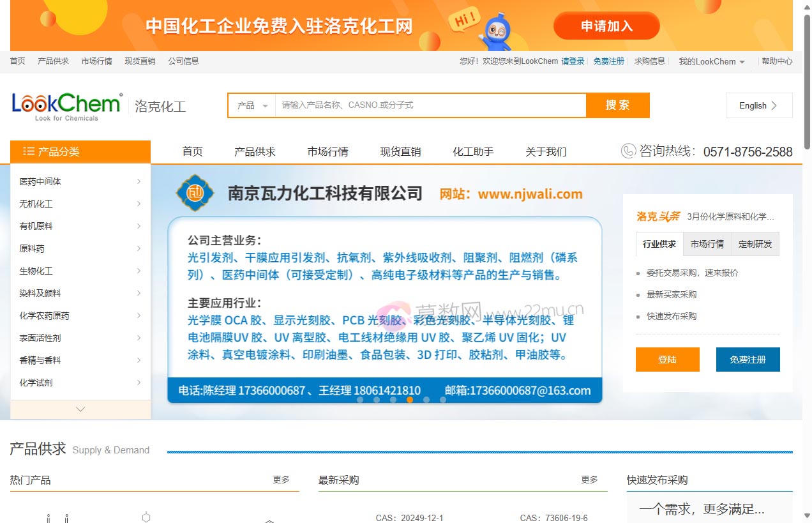Click the LookChem logo
Viewport: 812px width, 523px height.
pos(66,103)
